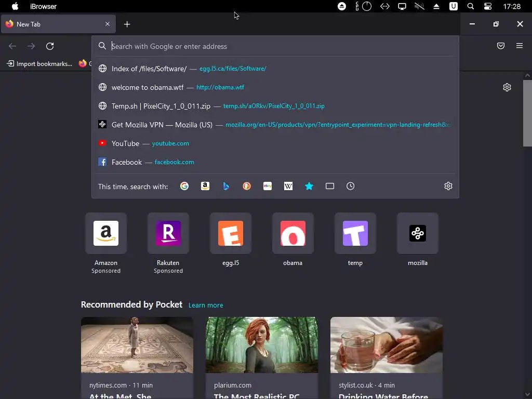Open Get Mozilla VPN suggestion
This screenshot has height=399, width=532.
[275, 125]
